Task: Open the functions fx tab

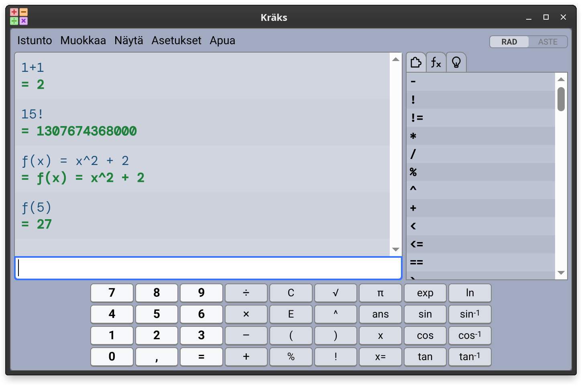Action: (x=436, y=62)
